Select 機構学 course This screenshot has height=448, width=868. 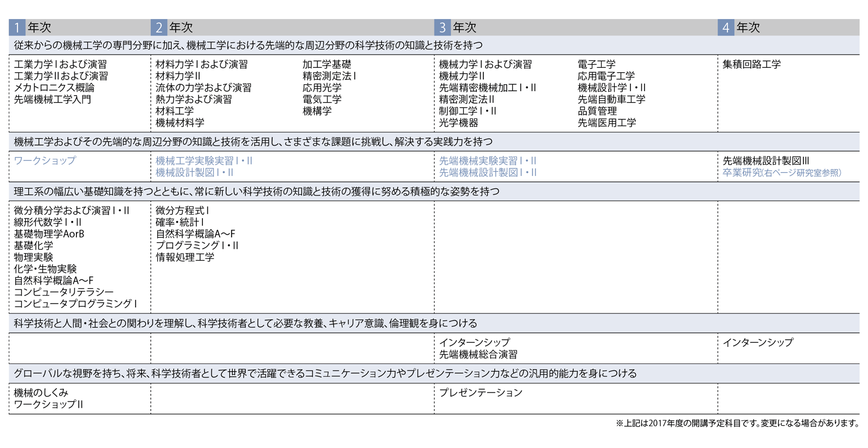317,111
